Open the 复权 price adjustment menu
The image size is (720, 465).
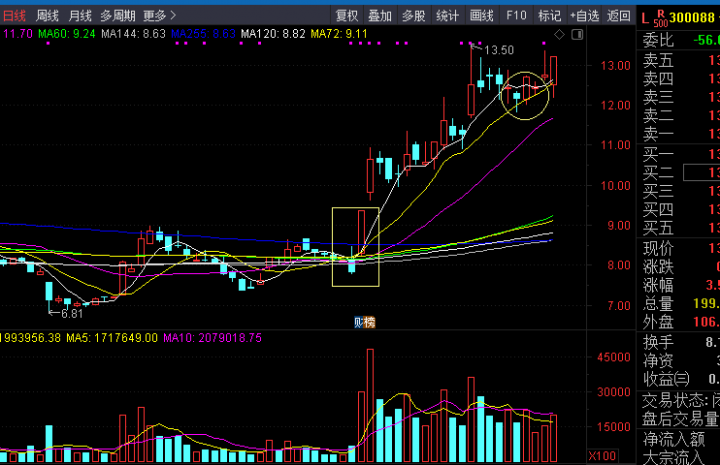[347, 16]
